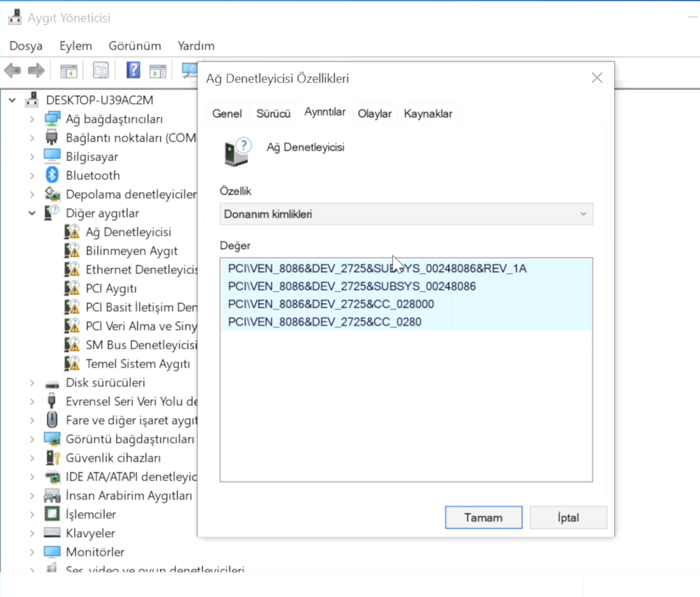700x597 pixels.
Task: Open the Eylem menu
Action: click(x=76, y=46)
